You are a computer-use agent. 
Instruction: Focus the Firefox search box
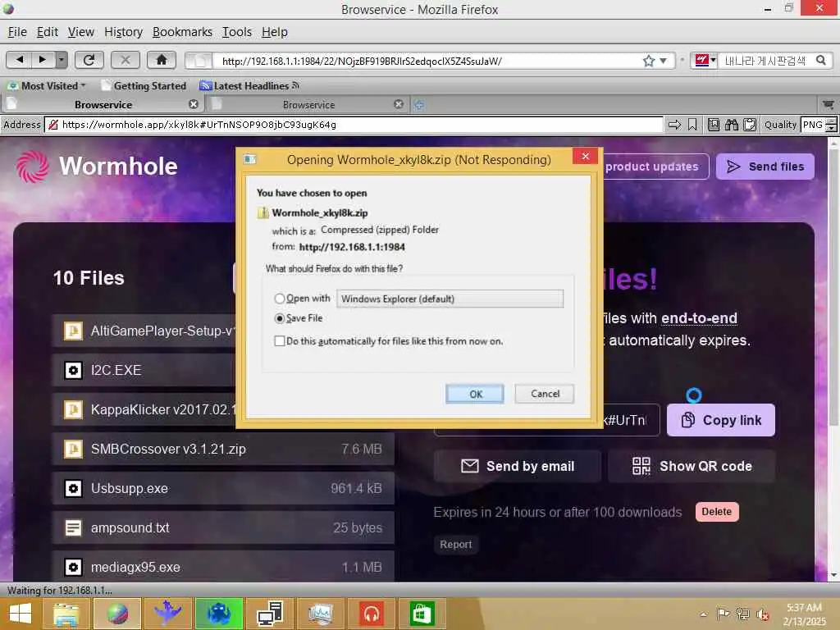click(x=765, y=61)
